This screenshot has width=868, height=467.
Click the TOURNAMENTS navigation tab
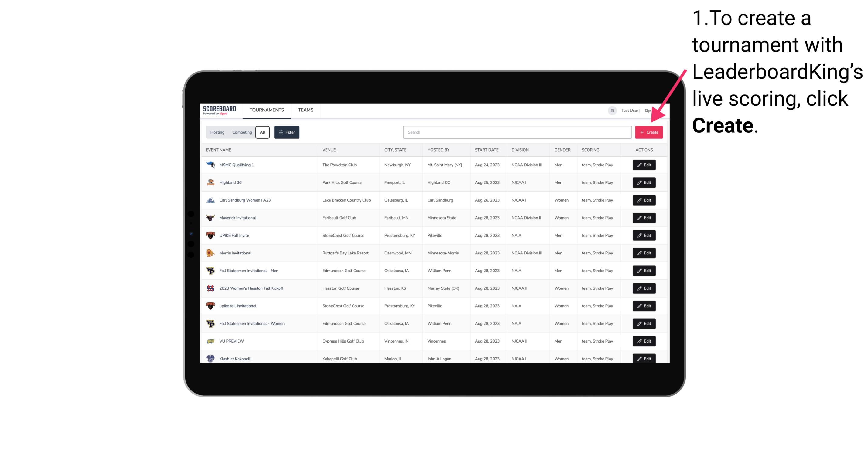267,110
